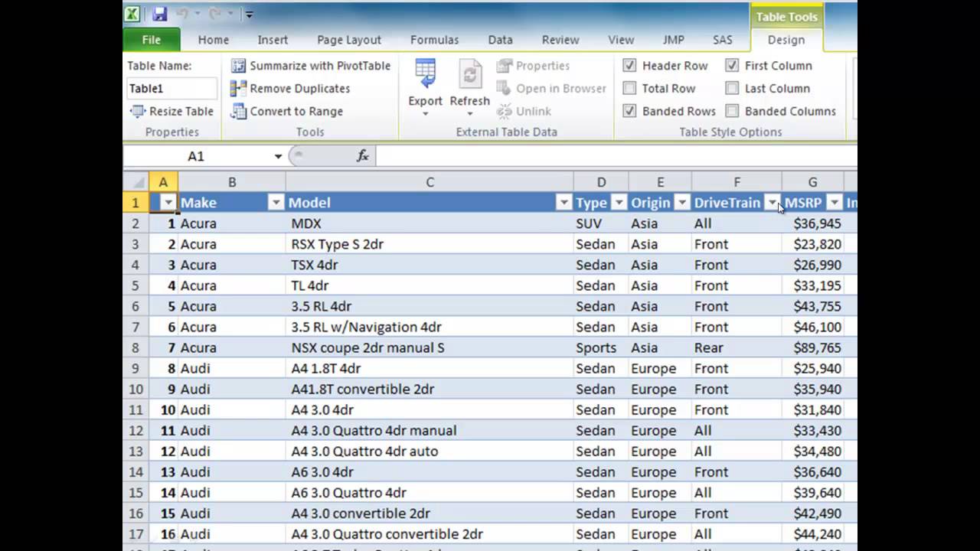Select column G header
The image size is (980, 551).
coord(812,182)
